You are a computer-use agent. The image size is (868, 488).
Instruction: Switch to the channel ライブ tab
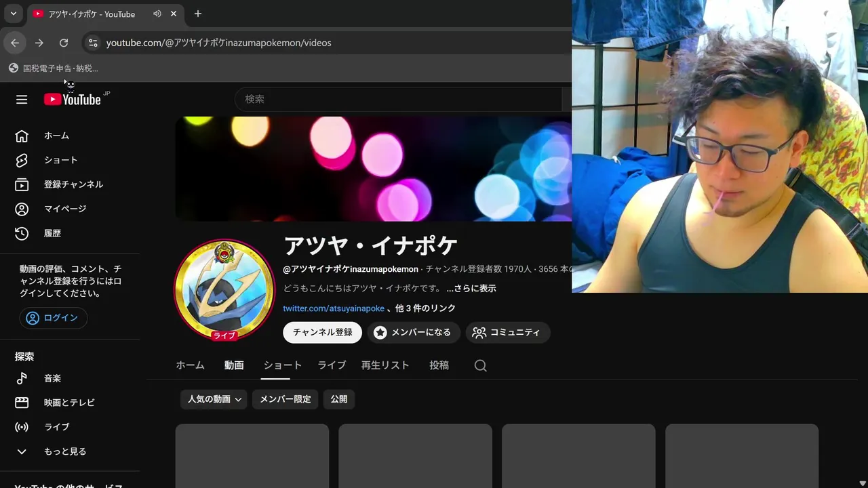(332, 365)
